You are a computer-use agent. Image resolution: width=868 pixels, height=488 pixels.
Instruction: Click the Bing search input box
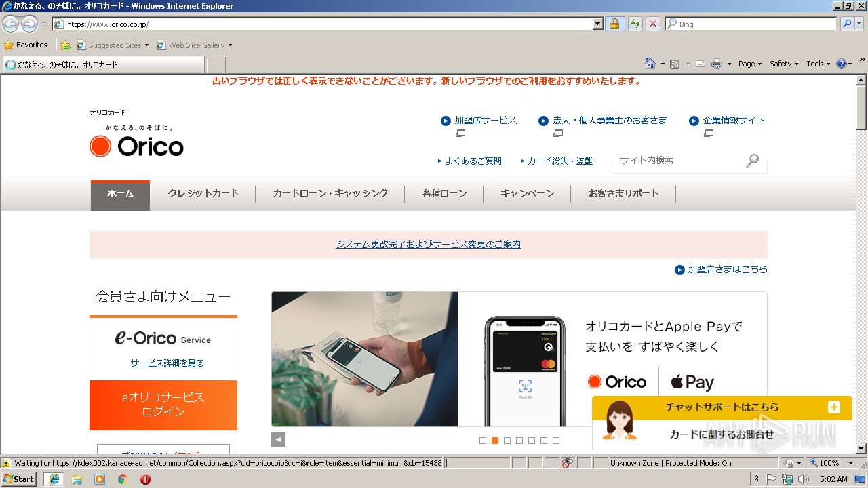click(x=751, y=24)
